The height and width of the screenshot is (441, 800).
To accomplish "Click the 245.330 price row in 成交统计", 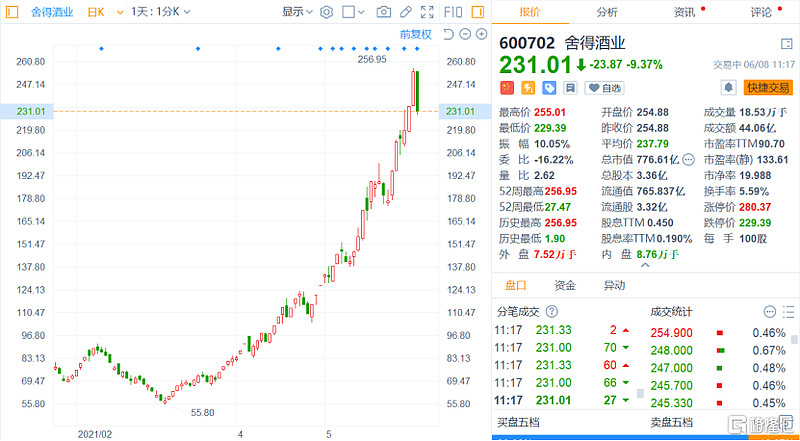I will (718, 403).
